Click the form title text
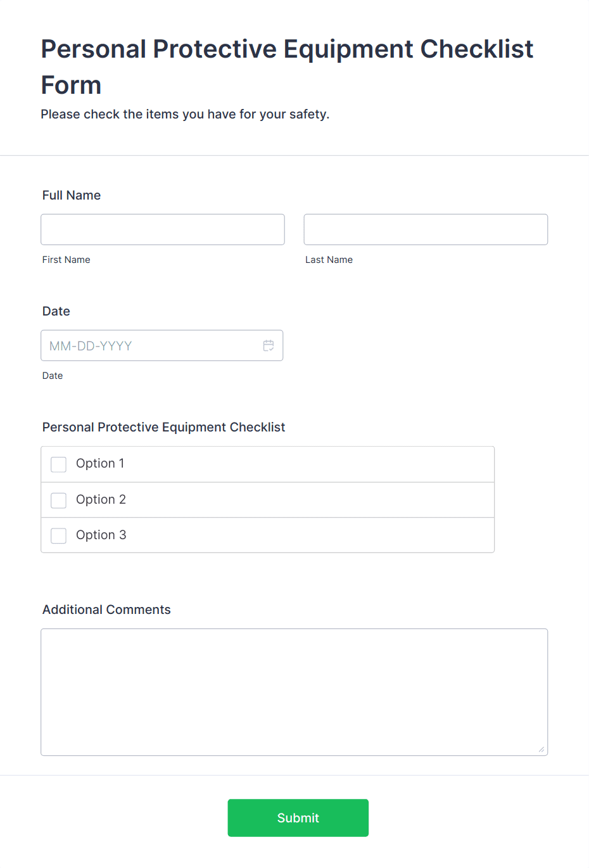Screen dimensions: 589x868 [286, 67]
